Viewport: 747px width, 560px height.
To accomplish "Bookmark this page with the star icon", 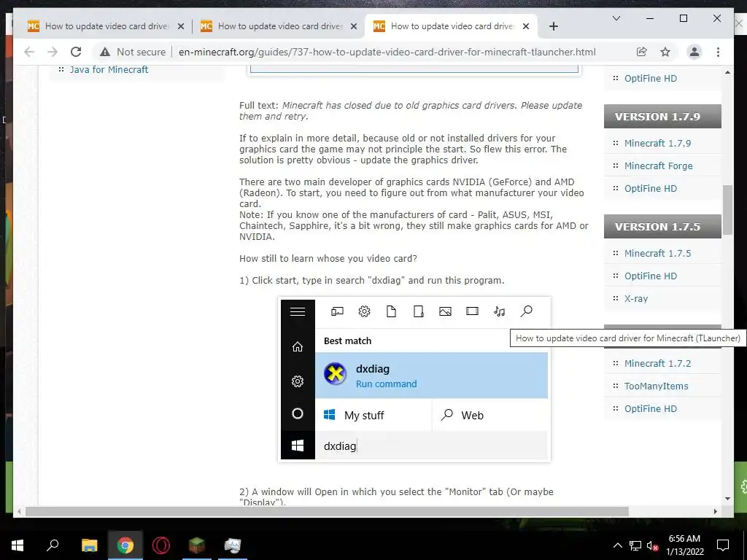I will point(665,52).
